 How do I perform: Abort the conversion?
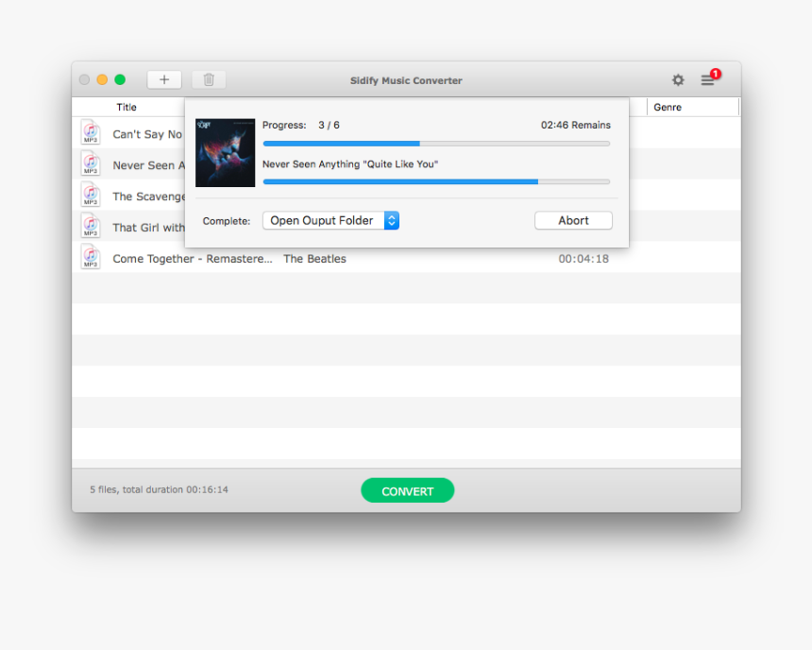(x=573, y=220)
